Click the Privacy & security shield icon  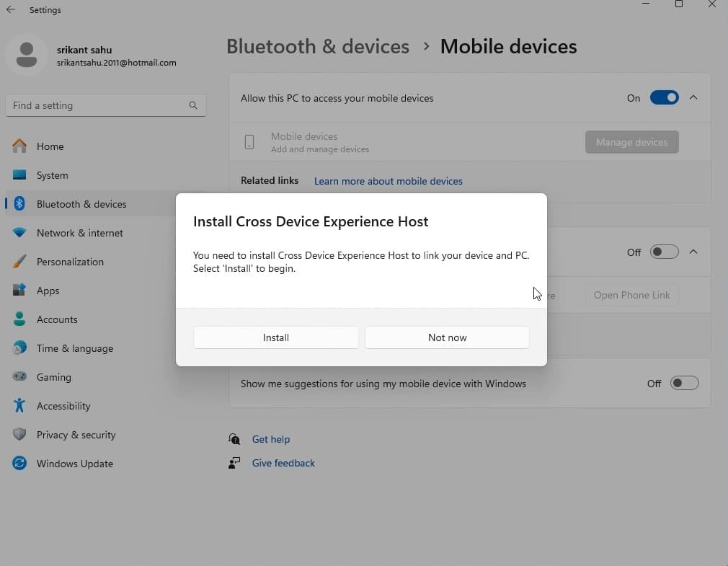[19, 435]
